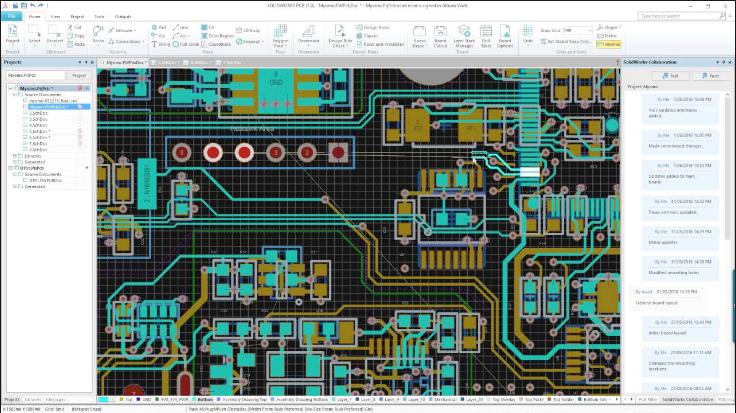The height and width of the screenshot is (413, 736).
Task: Open the Outputs ribbon tab
Action: (x=123, y=16)
